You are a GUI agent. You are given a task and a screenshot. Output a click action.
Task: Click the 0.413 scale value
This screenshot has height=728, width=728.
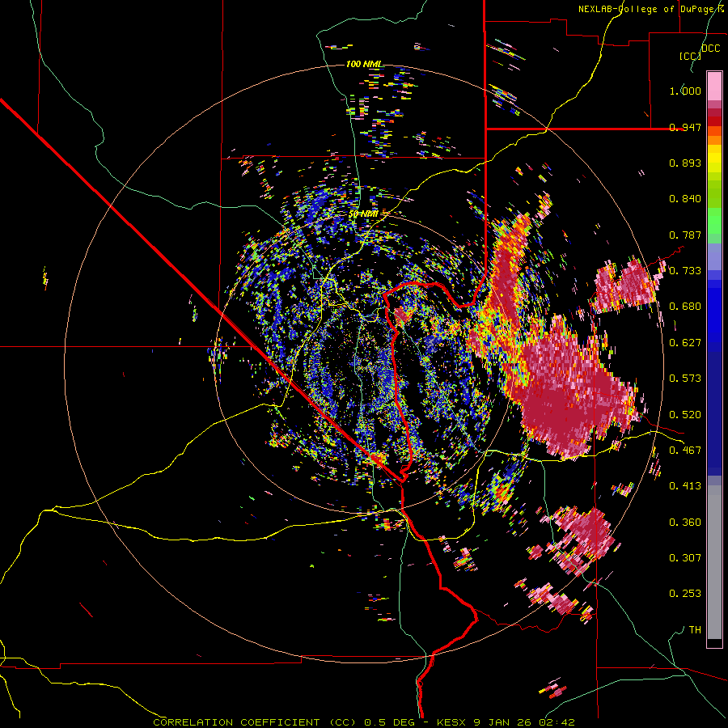(685, 486)
